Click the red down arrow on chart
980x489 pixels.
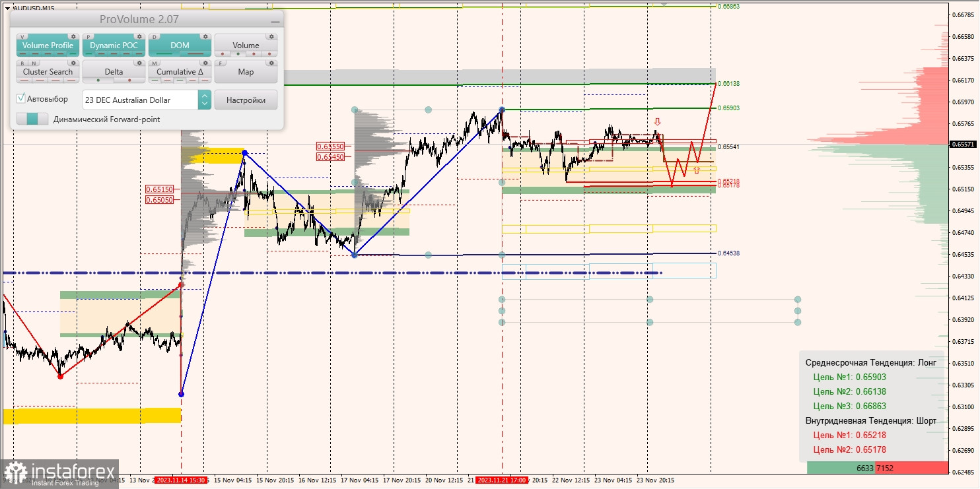click(x=657, y=122)
